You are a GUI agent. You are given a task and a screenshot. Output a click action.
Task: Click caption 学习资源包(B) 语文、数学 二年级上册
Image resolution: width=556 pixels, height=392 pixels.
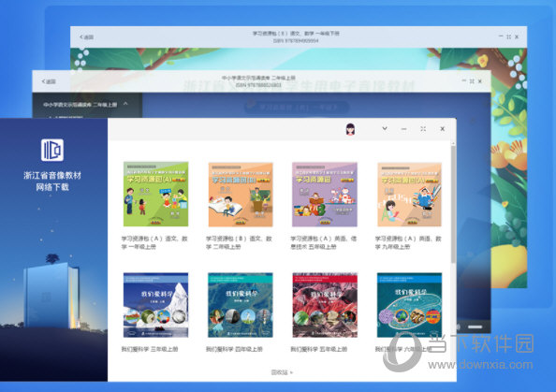(x=239, y=242)
